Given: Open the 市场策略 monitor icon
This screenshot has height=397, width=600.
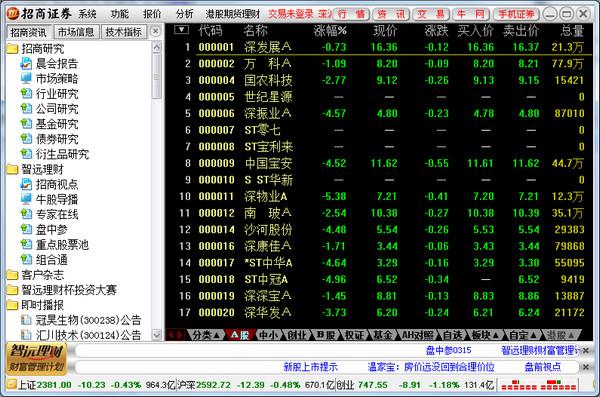Looking at the screenshot, I should pos(26,78).
